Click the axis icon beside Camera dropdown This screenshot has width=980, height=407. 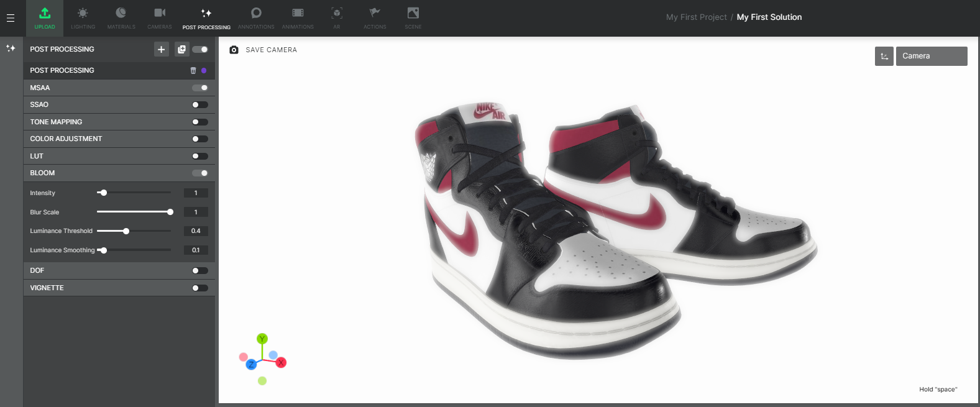[x=884, y=56]
